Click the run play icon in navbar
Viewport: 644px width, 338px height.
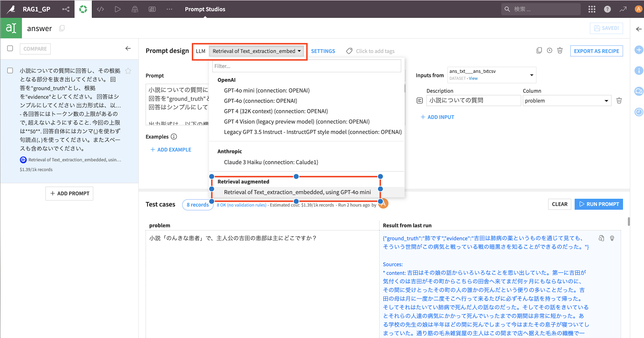[117, 9]
